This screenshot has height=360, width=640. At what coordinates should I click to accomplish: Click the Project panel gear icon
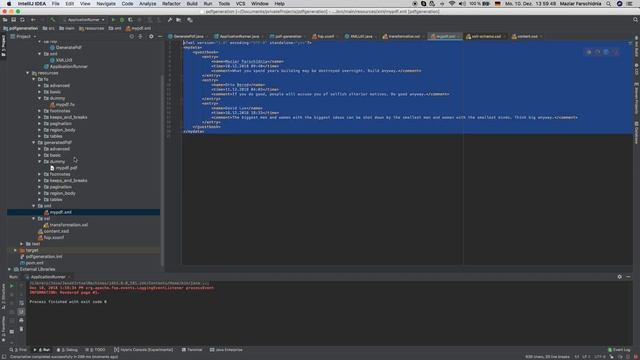(151, 36)
